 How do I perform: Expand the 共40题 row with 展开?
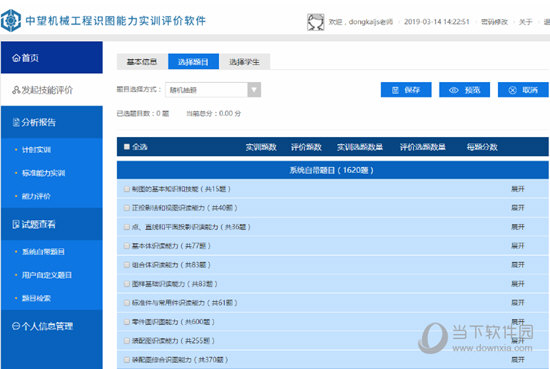pos(518,208)
